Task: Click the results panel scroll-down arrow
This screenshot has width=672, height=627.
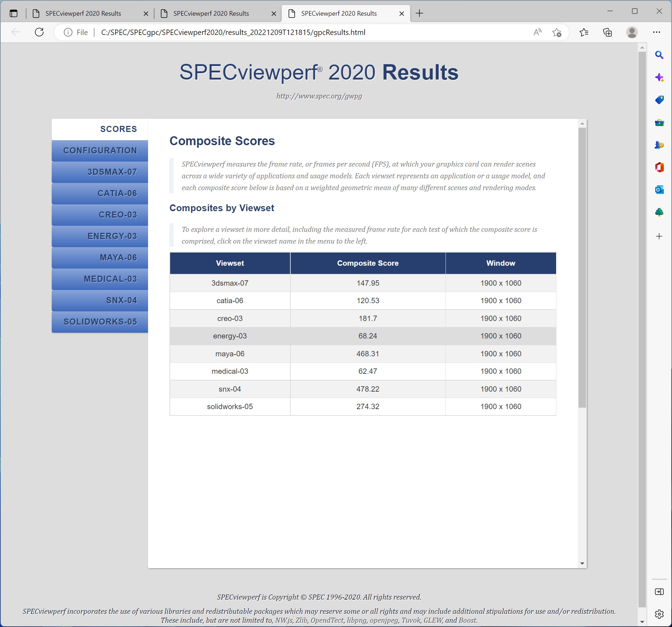Action: (x=582, y=564)
